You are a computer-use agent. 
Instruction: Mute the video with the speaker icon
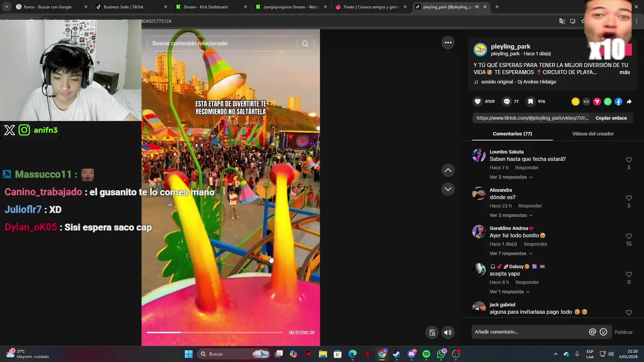[448, 332]
